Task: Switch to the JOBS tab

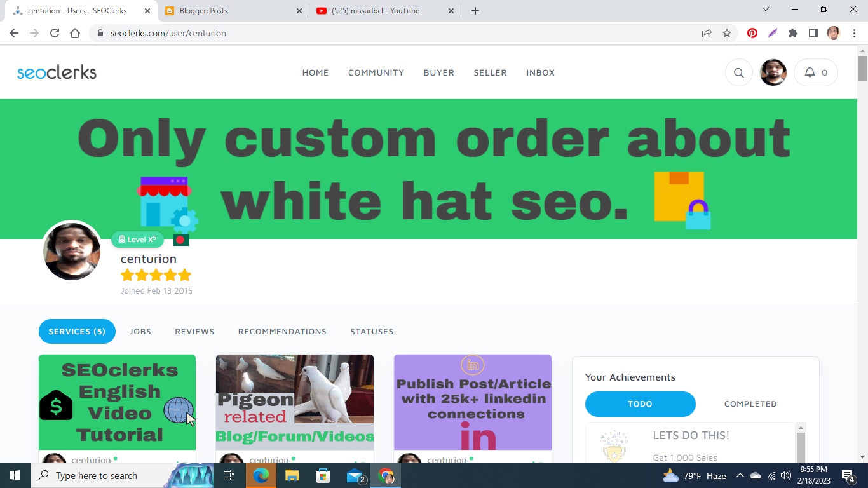Action: click(x=140, y=332)
